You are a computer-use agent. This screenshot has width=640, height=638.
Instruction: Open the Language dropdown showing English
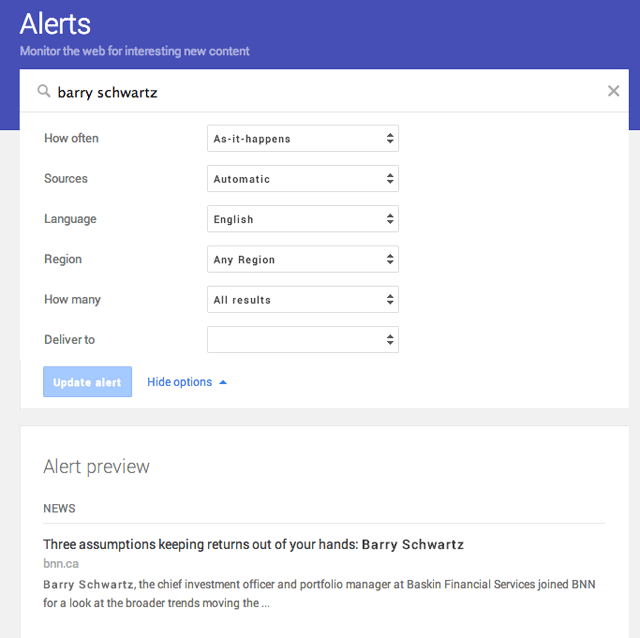[x=302, y=219]
